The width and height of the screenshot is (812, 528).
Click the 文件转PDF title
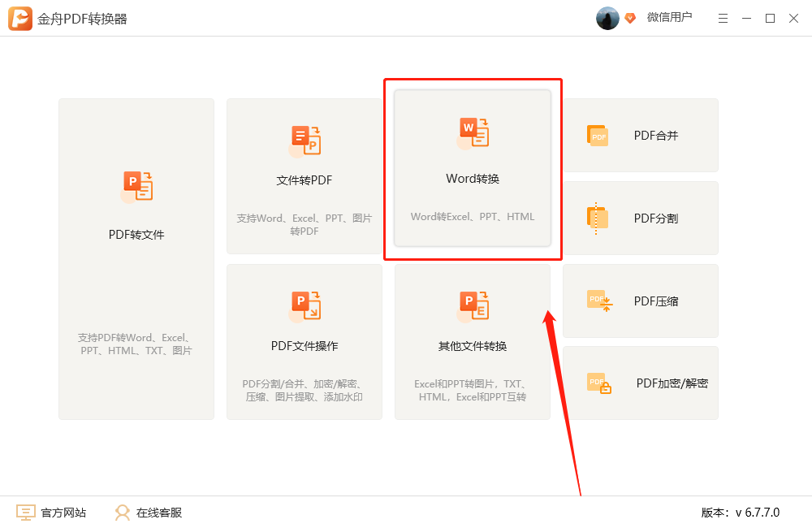coord(304,180)
